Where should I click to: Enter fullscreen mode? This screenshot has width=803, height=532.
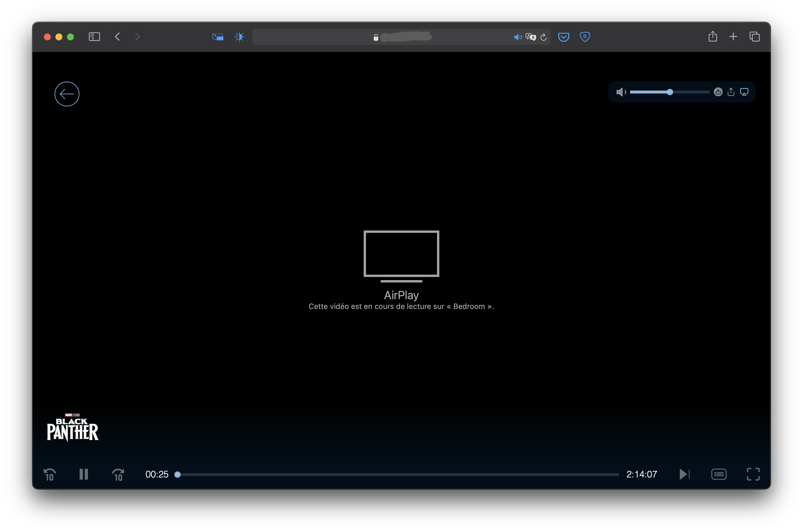(x=753, y=474)
